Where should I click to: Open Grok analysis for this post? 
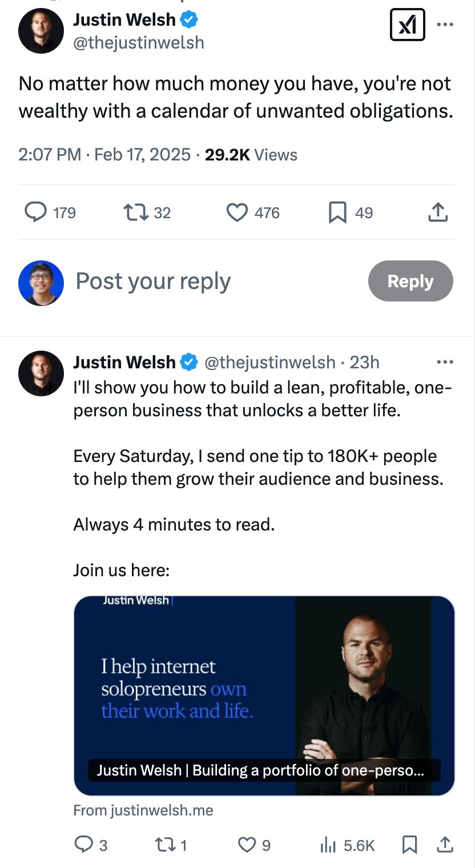click(x=408, y=25)
